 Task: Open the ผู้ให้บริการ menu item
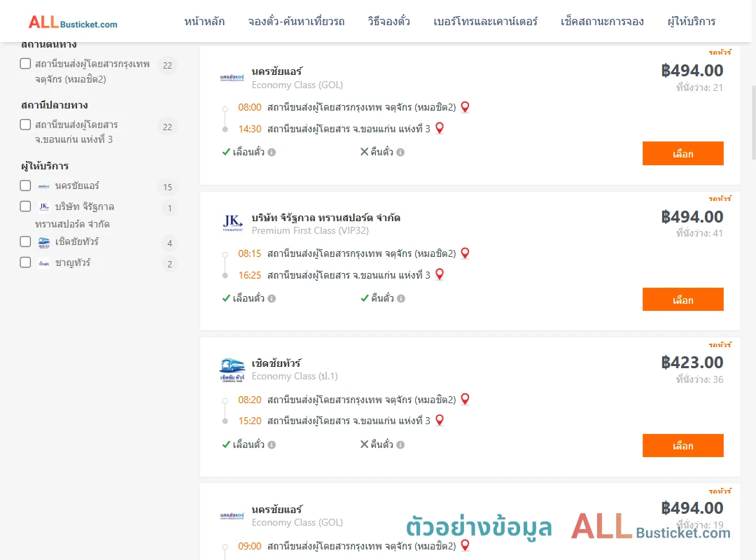(692, 22)
